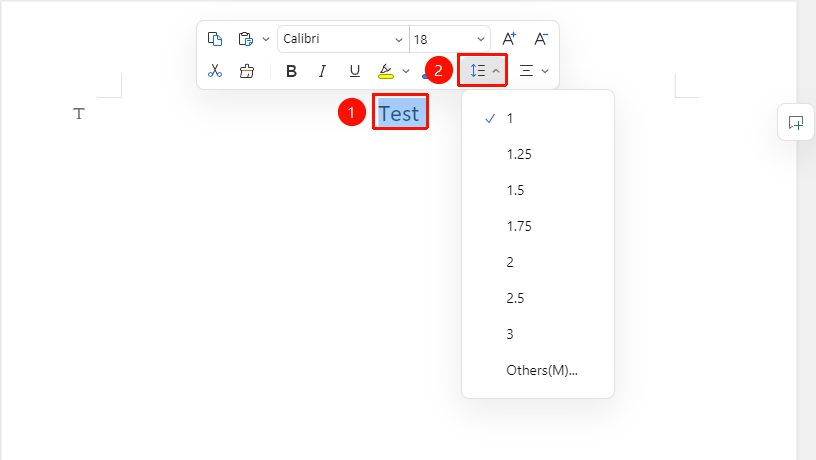The width and height of the screenshot is (816, 460).
Task: Apply yellow highlight color
Action: [x=386, y=71]
